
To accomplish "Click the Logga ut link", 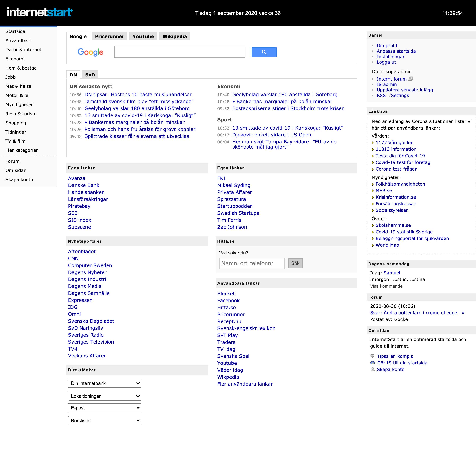I will 386,62.
